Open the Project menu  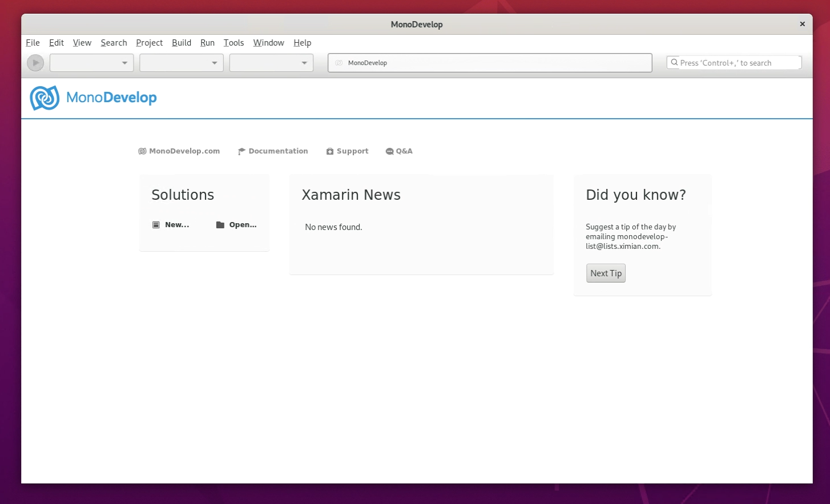coord(150,43)
